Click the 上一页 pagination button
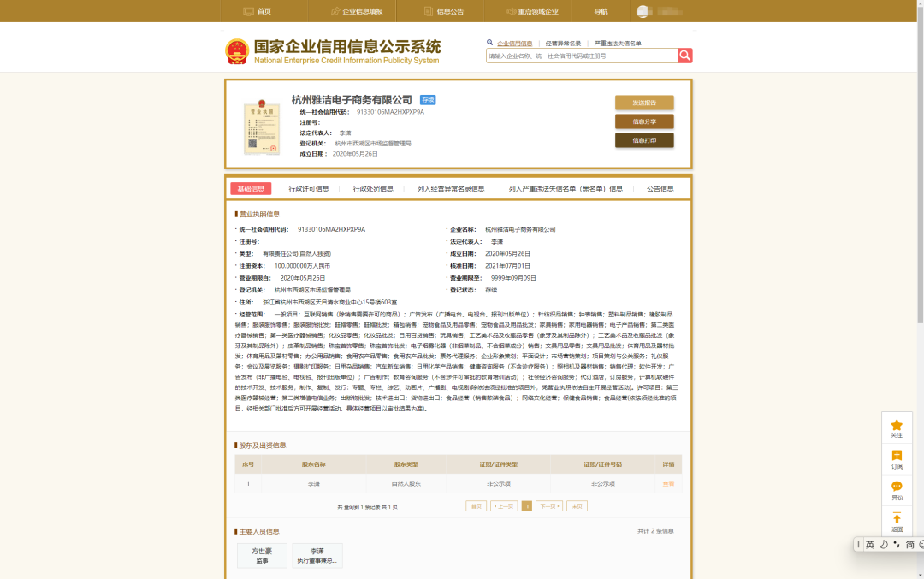The height and width of the screenshot is (579, 924). (x=504, y=506)
